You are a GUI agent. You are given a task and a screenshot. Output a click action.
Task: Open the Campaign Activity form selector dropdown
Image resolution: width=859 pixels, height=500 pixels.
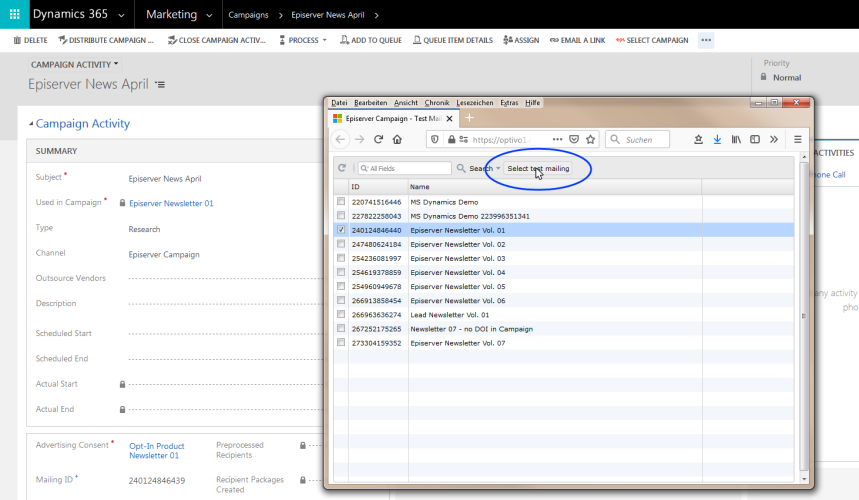(x=75, y=64)
